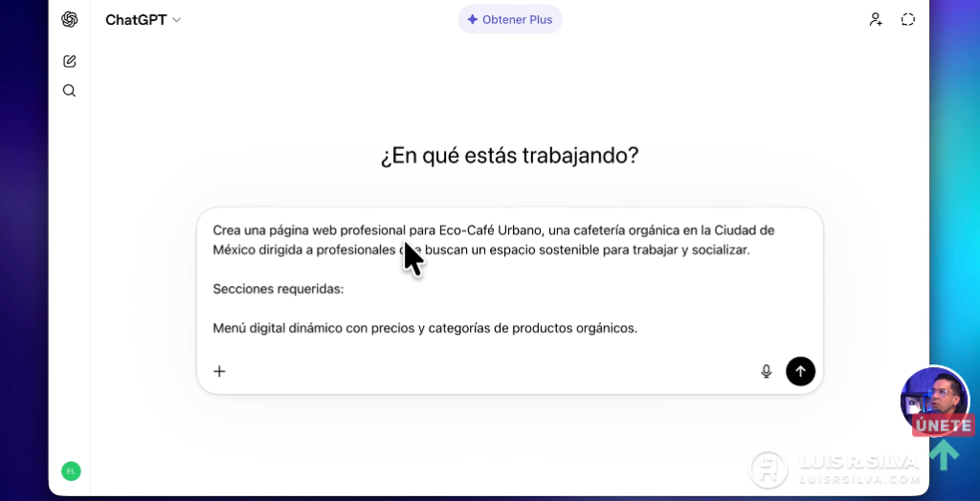Open the ChatGPT model selector dropdown

pos(144,20)
